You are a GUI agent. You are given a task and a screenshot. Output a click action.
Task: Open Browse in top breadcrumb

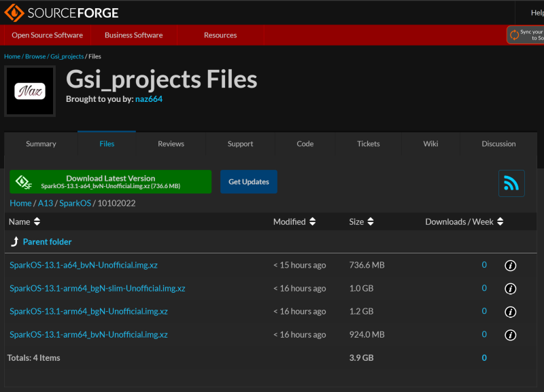click(x=35, y=56)
